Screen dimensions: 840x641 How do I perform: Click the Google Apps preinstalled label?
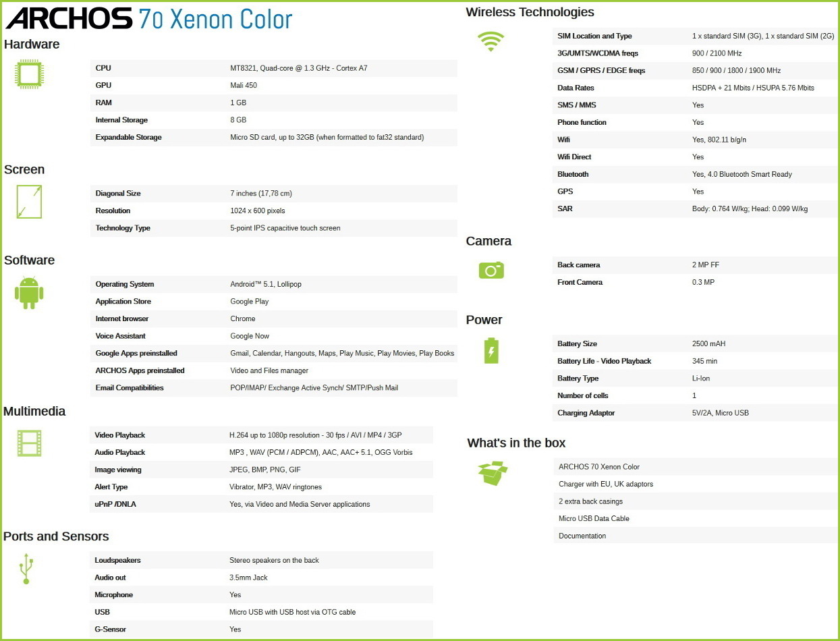[136, 354]
